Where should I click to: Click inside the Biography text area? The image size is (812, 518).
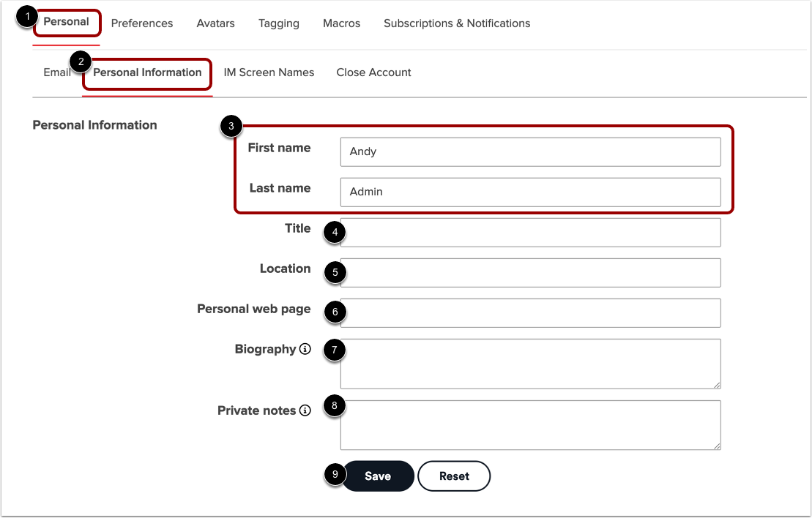click(x=529, y=364)
